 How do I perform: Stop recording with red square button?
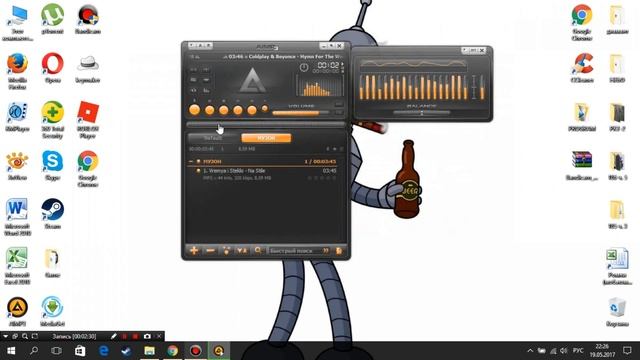tap(135, 336)
